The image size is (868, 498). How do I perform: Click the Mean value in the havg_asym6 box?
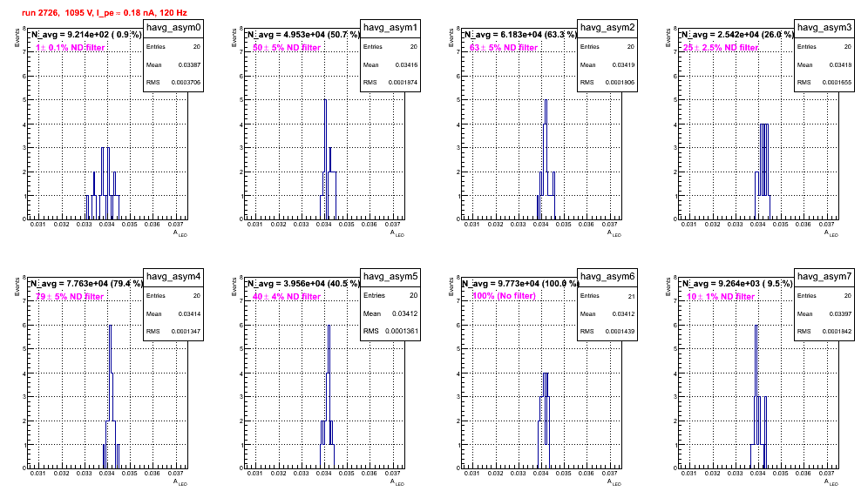[623, 313]
